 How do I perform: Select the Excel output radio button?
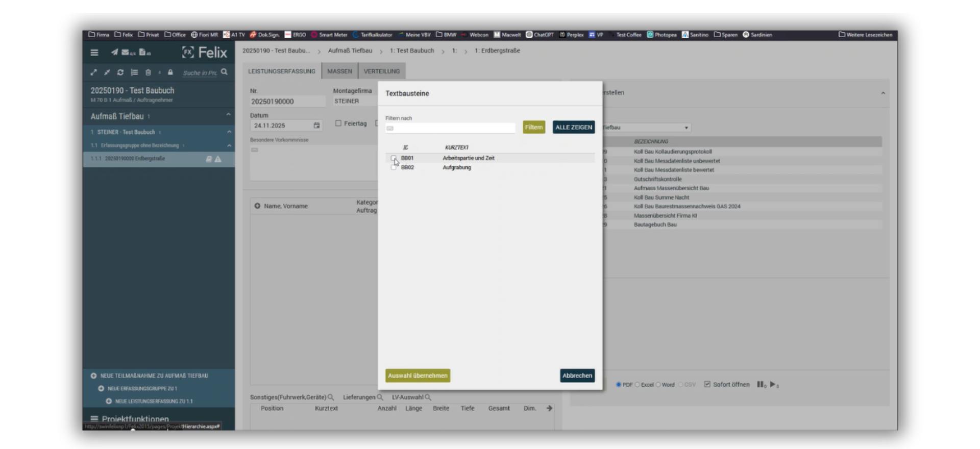[638, 385]
